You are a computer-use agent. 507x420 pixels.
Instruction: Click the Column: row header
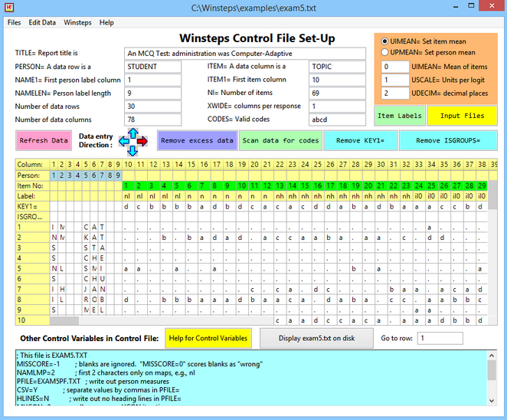[x=33, y=165]
